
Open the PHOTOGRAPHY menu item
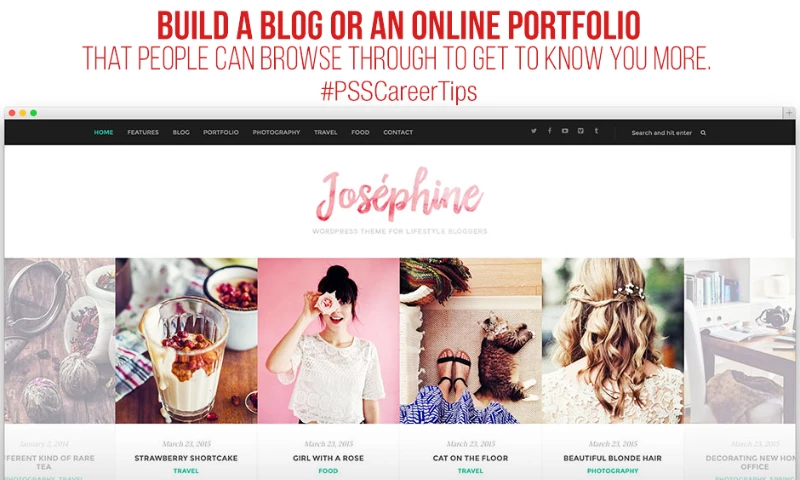pyautogui.click(x=276, y=132)
